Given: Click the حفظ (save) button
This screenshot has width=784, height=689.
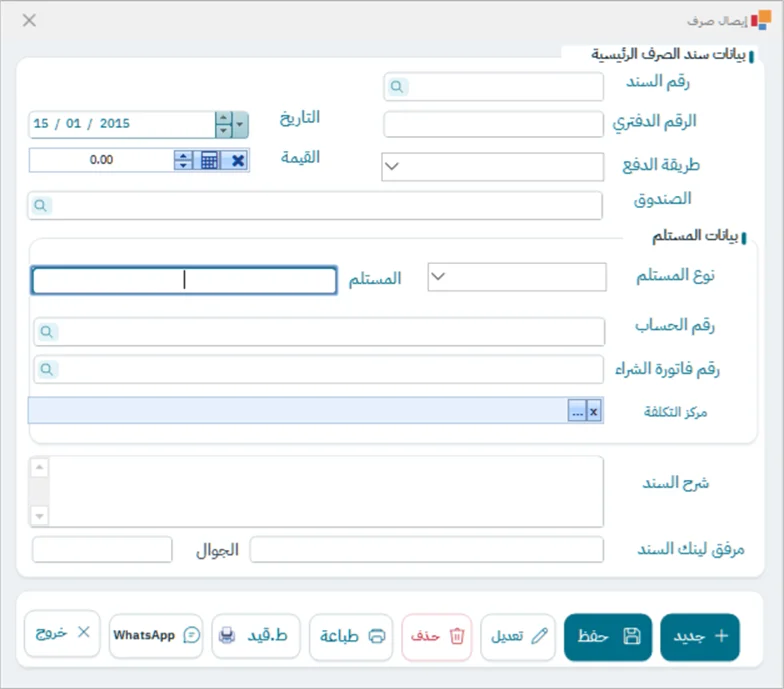Looking at the screenshot, I should [608, 637].
